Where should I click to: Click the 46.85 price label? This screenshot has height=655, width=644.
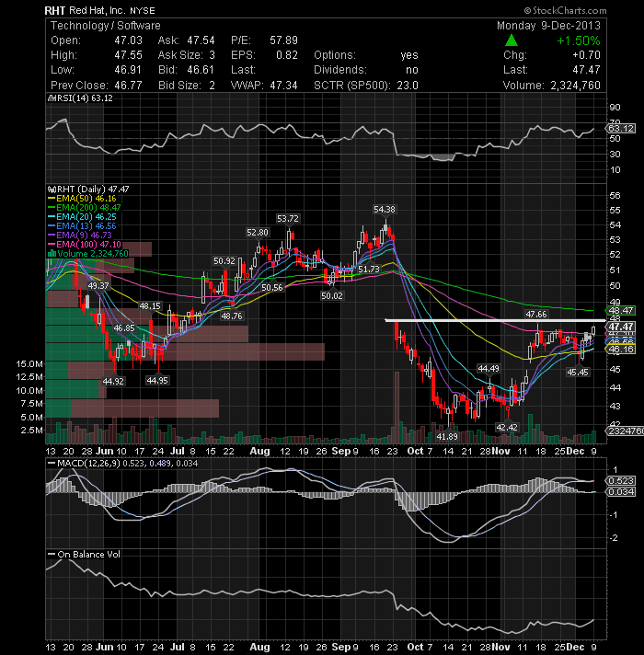coord(124,328)
